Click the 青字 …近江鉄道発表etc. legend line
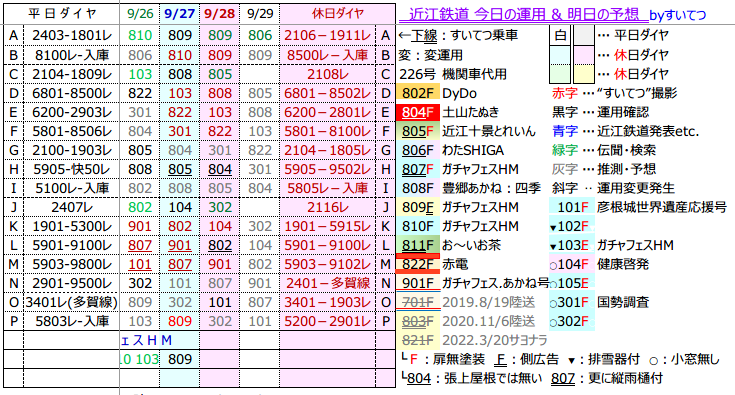Image resolution: width=735 pixels, height=395 pixels. (x=625, y=131)
